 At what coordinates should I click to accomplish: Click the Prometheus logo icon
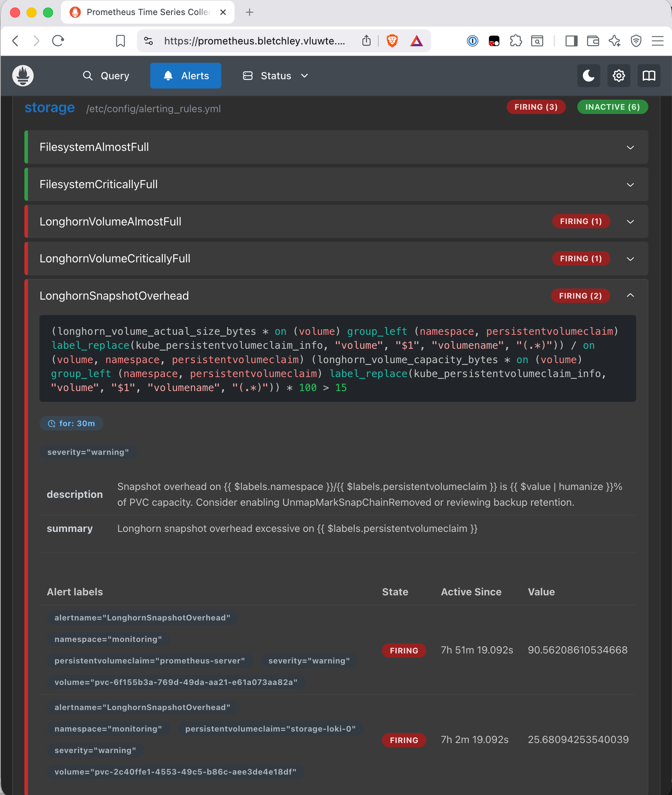point(23,75)
